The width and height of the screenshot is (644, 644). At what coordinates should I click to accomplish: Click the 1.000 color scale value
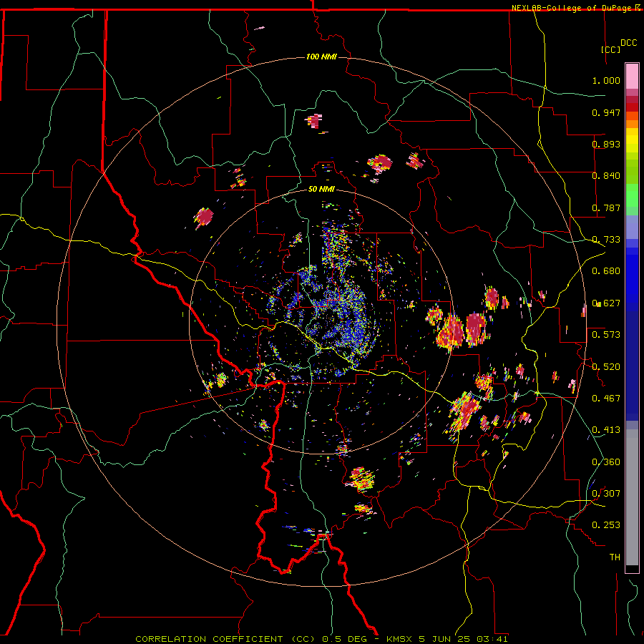(x=606, y=80)
